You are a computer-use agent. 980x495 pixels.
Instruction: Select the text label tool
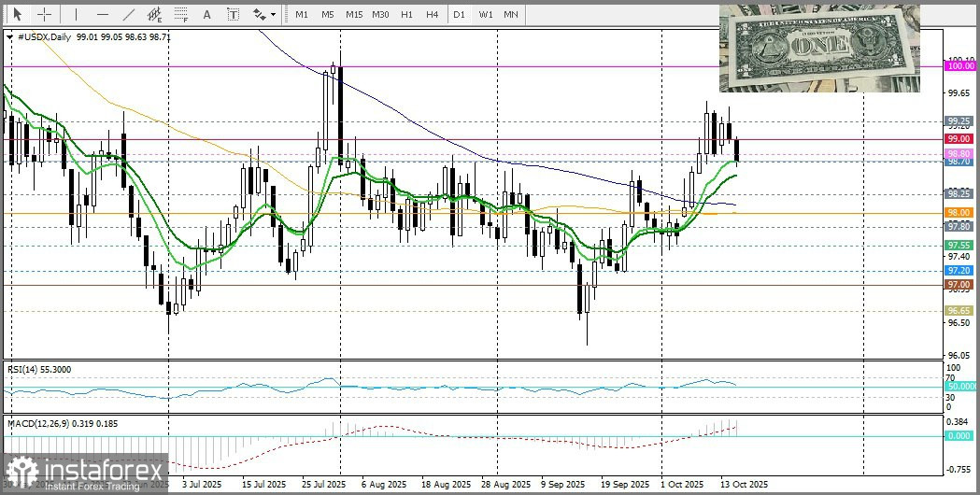233,15
